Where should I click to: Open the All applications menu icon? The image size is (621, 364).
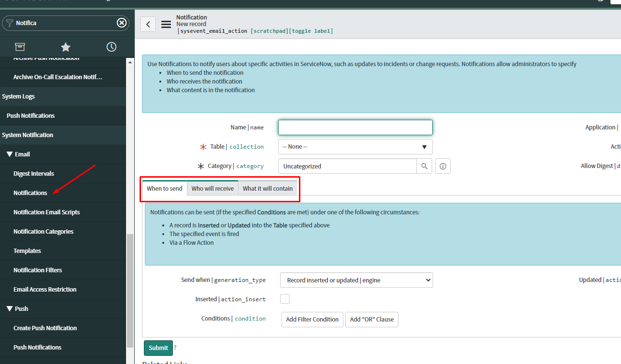pos(20,46)
